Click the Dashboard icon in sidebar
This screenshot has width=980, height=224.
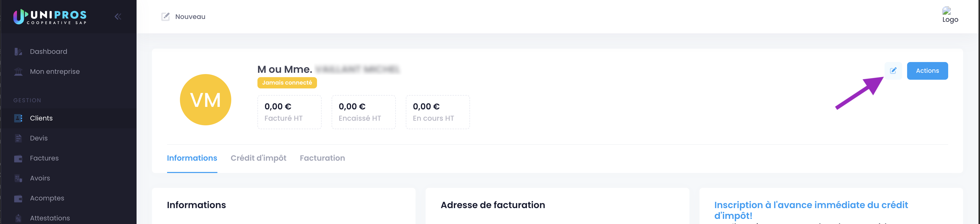18,52
